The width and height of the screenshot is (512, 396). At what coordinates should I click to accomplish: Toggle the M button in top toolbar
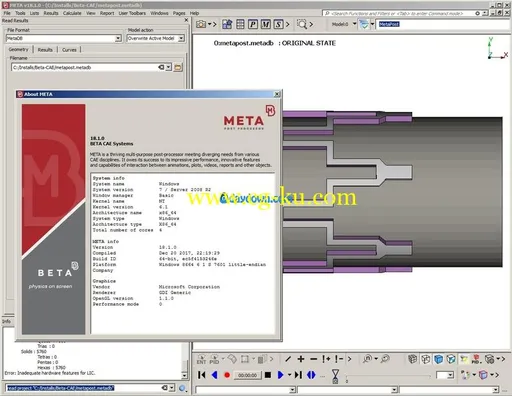266,24
